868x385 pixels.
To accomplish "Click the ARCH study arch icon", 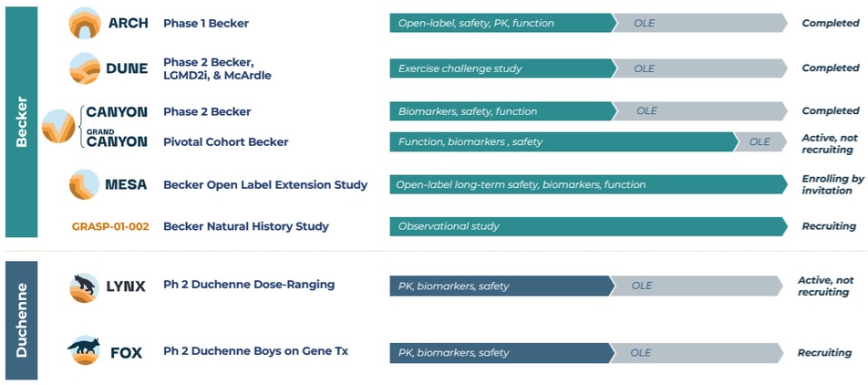I will click(85, 23).
